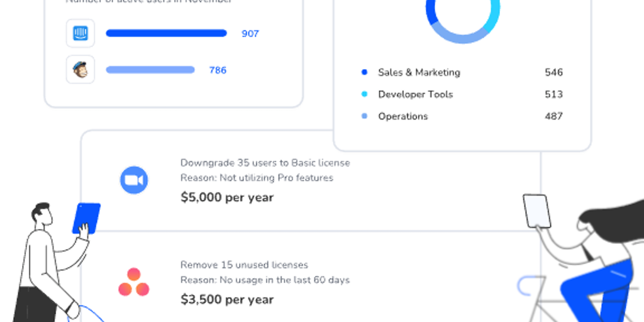Click the Mailchimp monkey icon
The width and height of the screenshot is (644, 322).
pyautogui.click(x=80, y=69)
